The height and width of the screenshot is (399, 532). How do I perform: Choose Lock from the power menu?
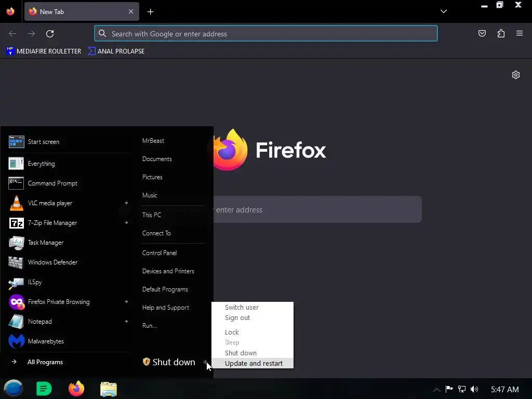pyautogui.click(x=252, y=332)
